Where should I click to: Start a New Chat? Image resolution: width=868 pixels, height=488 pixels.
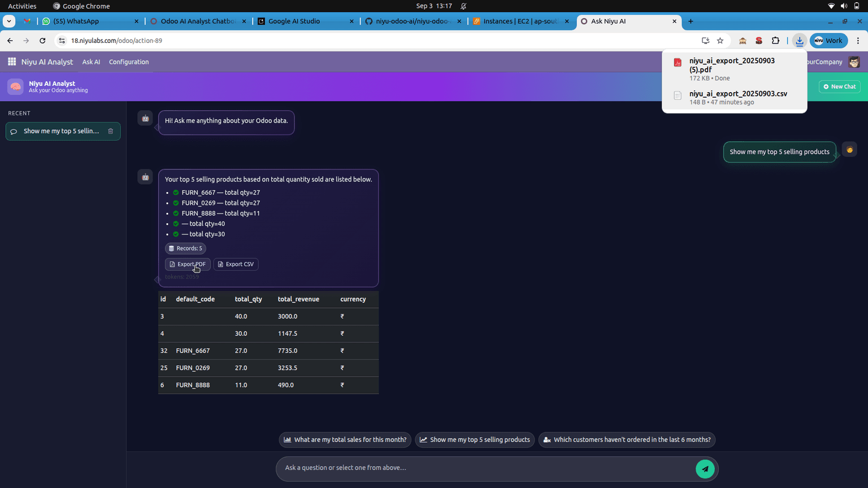[x=840, y=86]
